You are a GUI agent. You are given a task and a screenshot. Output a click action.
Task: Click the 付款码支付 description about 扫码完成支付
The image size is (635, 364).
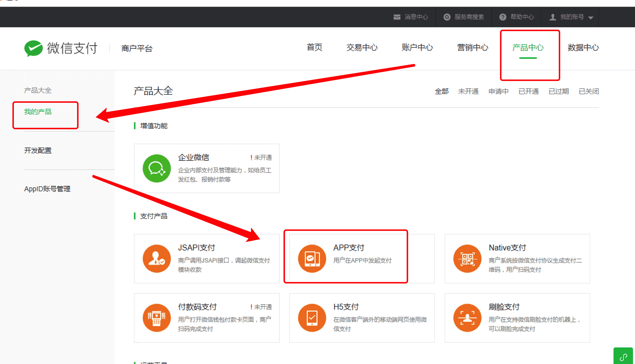[x=224, y=324]
